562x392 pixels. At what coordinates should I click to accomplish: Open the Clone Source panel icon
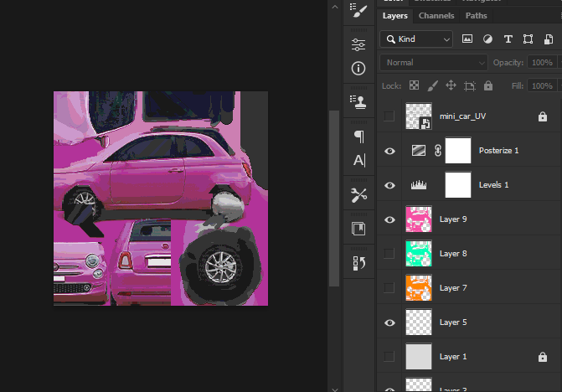pos(358,102)
